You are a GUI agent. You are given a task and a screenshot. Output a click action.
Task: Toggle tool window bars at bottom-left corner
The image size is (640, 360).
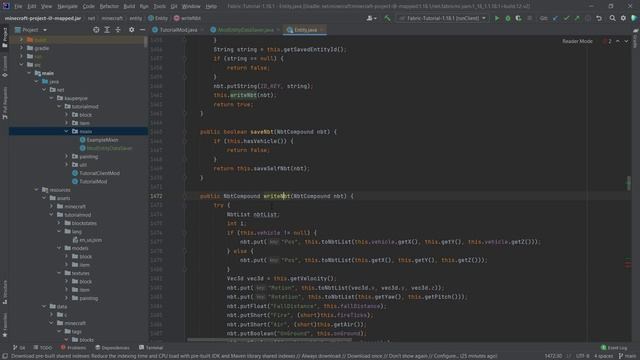coord(4,356)
